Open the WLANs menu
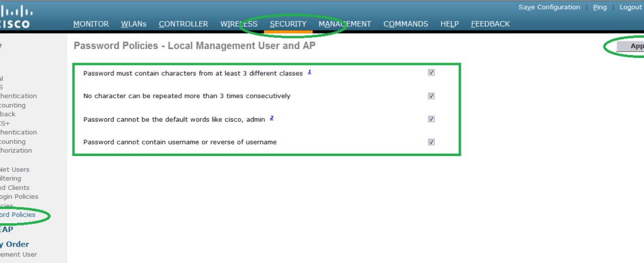Screen dimensions: 644x263 tap(133, 24)
